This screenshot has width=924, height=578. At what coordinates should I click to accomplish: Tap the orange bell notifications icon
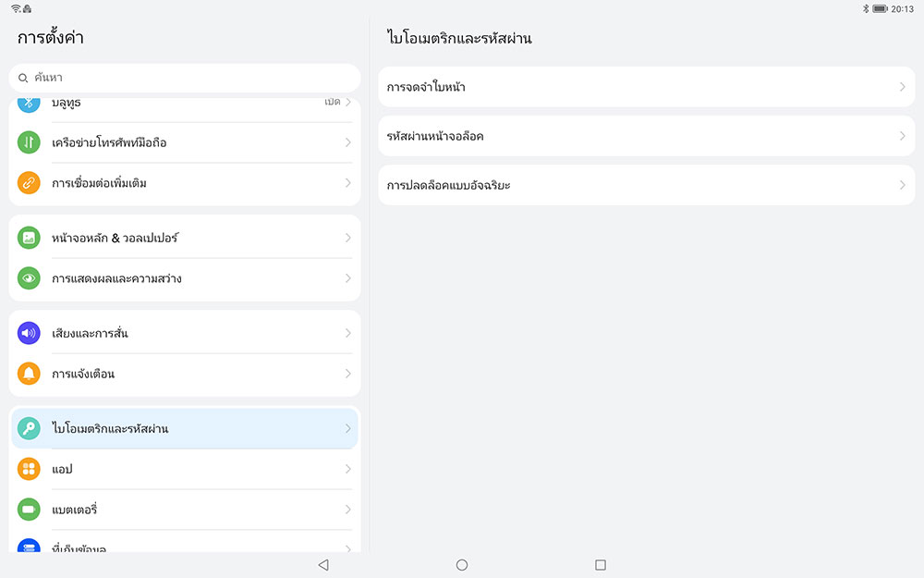pyautogui.click(x=29, y=374)
